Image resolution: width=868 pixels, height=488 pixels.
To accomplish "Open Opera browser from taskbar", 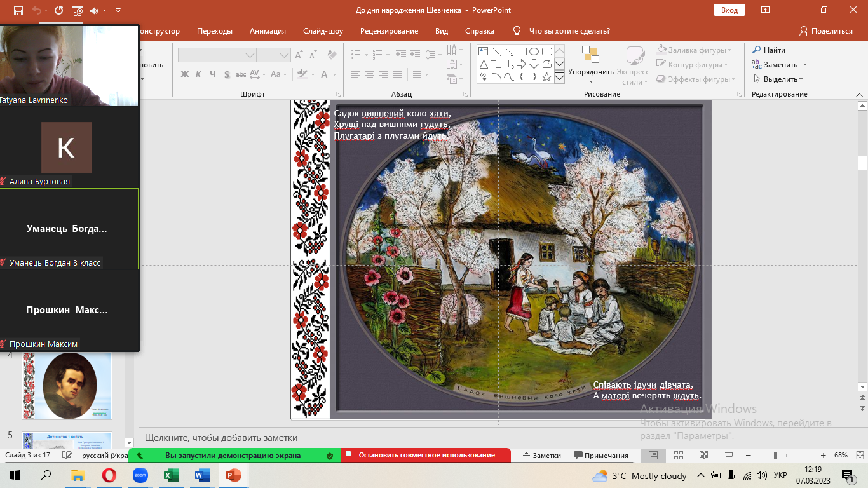I will pyautogui.click(x=109, y=475).
